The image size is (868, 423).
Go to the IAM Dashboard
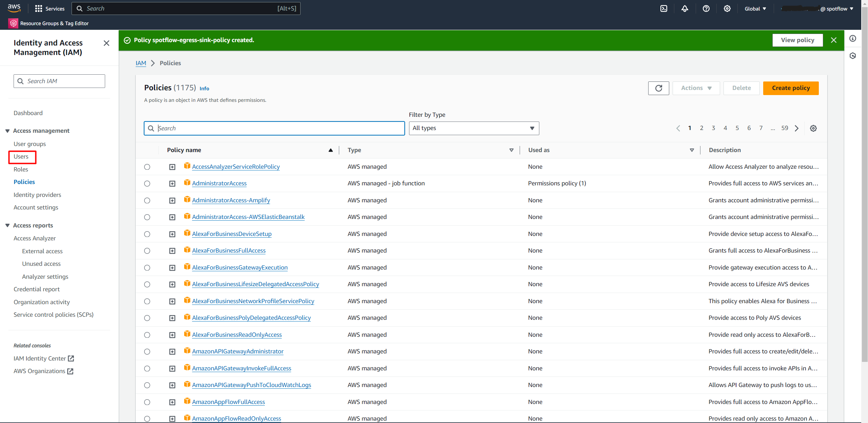point(28,113)
